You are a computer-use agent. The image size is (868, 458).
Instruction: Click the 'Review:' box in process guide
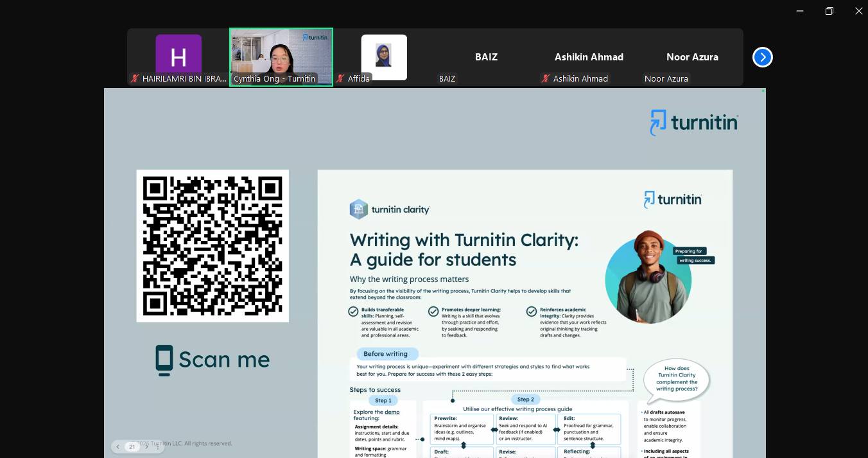[526, 429]
